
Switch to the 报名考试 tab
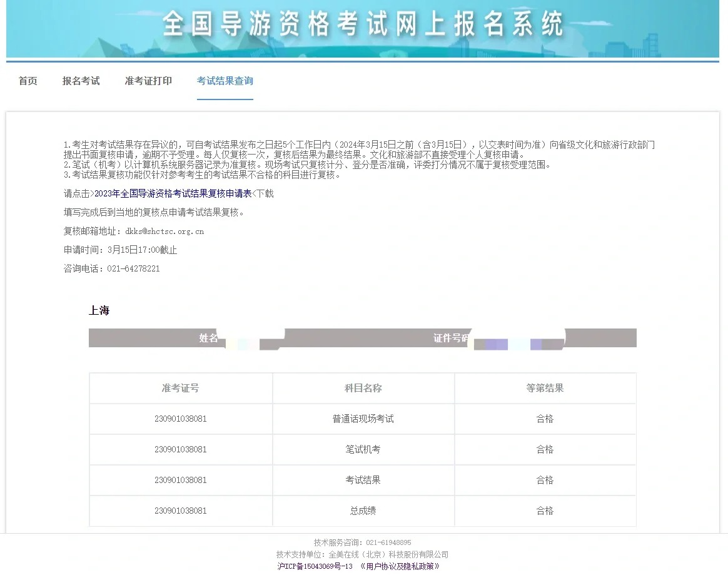click(81, 80)
